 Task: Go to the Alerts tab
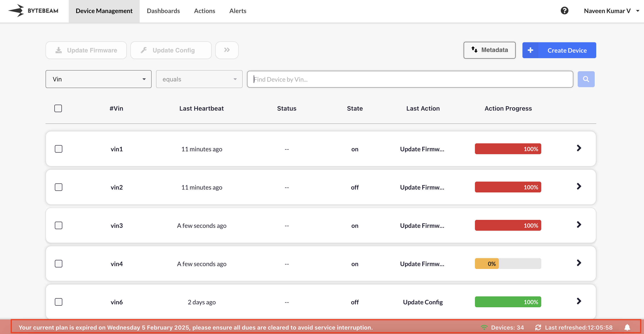(x=238, y=11)
